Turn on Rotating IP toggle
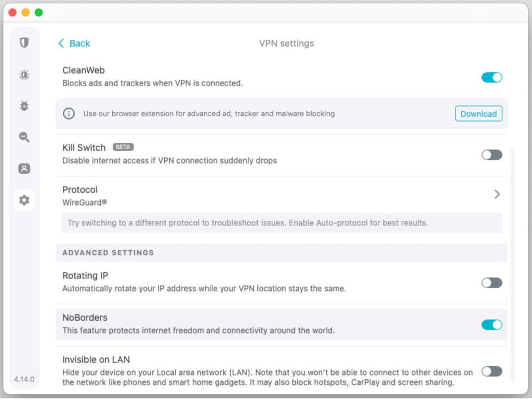The height and width of the screenshot is (400, 532). (x=491, y=283)
